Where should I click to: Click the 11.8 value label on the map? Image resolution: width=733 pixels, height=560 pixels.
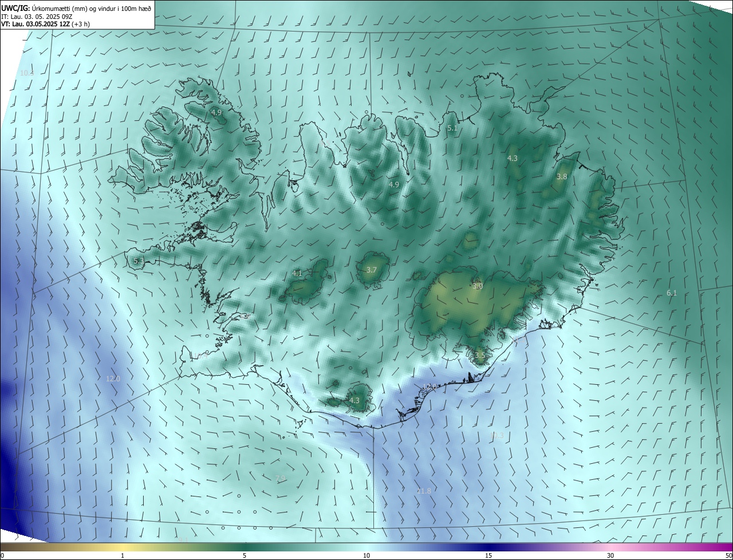[x=424, y=491]
